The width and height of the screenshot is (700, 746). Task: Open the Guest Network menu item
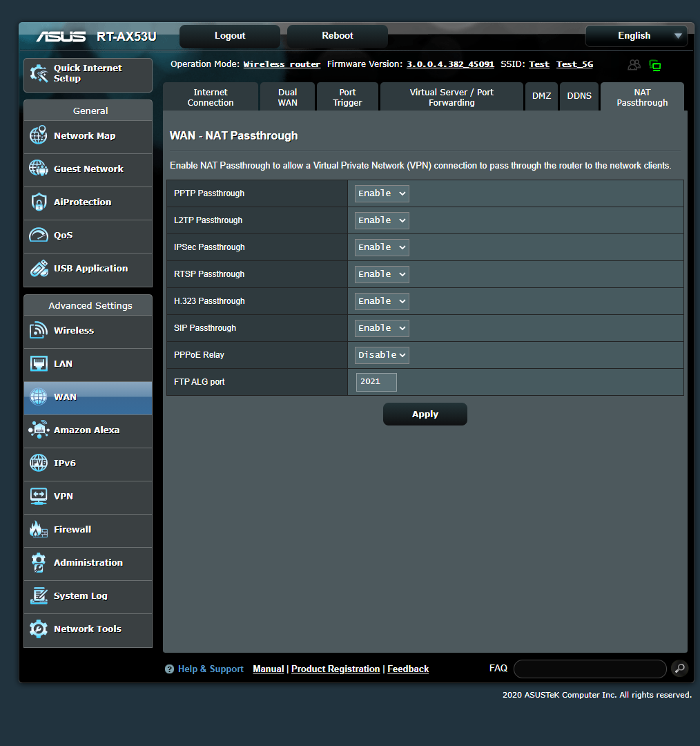point(88,170)
